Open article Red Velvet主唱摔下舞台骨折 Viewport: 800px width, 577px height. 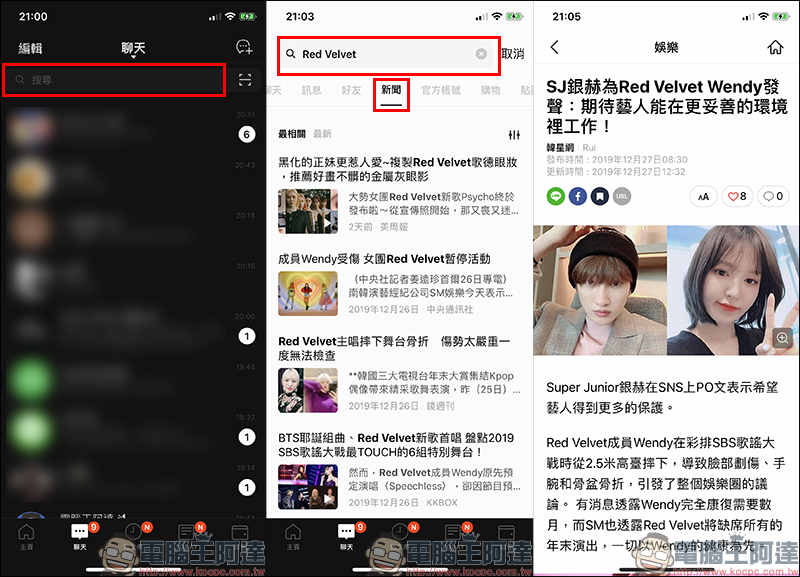(394, 348)
